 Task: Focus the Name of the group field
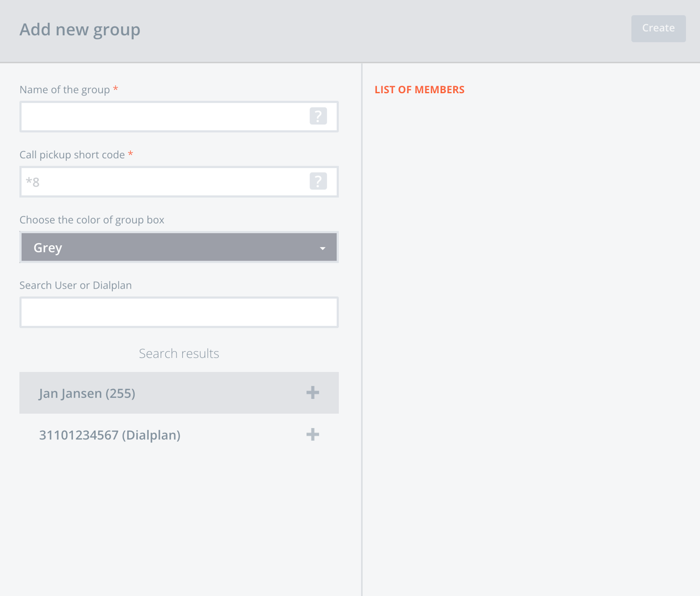(x=164, y=117)
